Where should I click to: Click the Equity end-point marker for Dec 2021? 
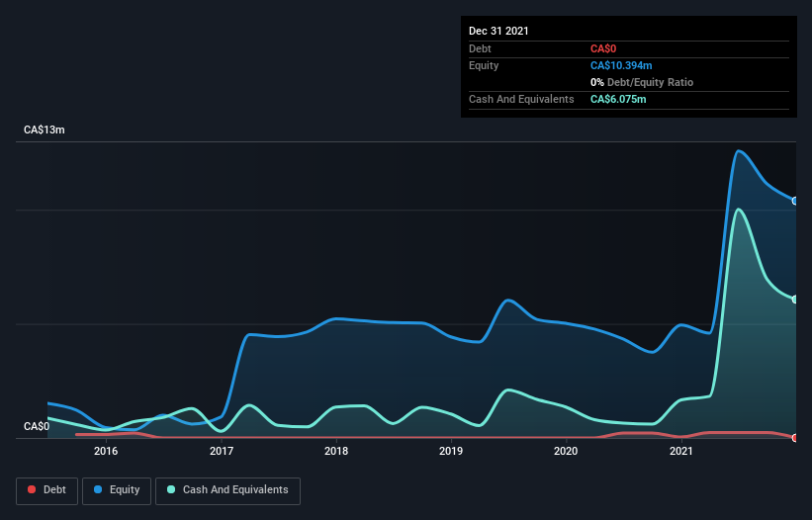click(795, 201)
